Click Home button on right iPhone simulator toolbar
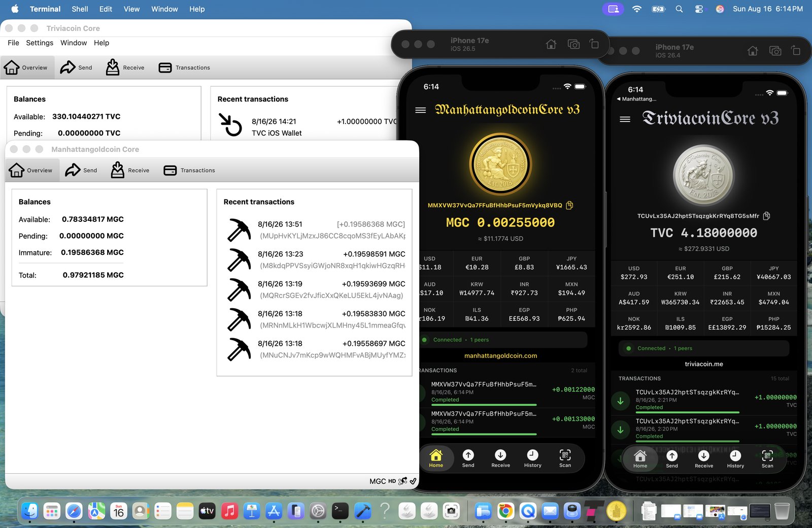812x528 pixels. [753, 51]
